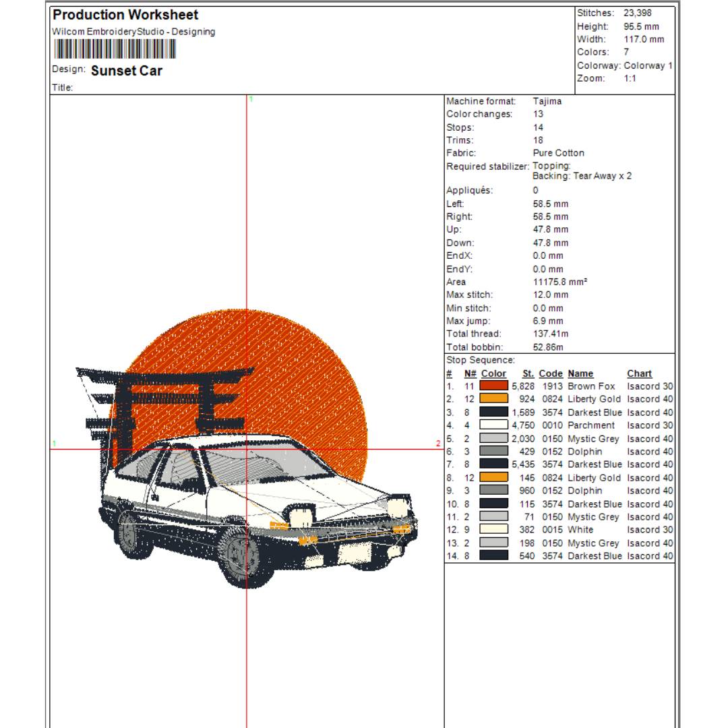The image size is (728, 728).
Task: Select the St. column header
Action: click(528, 373)
